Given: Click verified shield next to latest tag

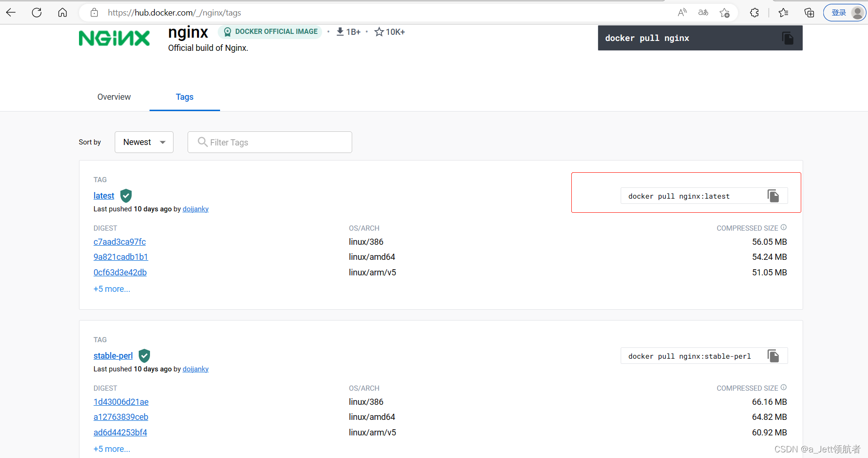Looking at the screenshot, I should point(126,195).
